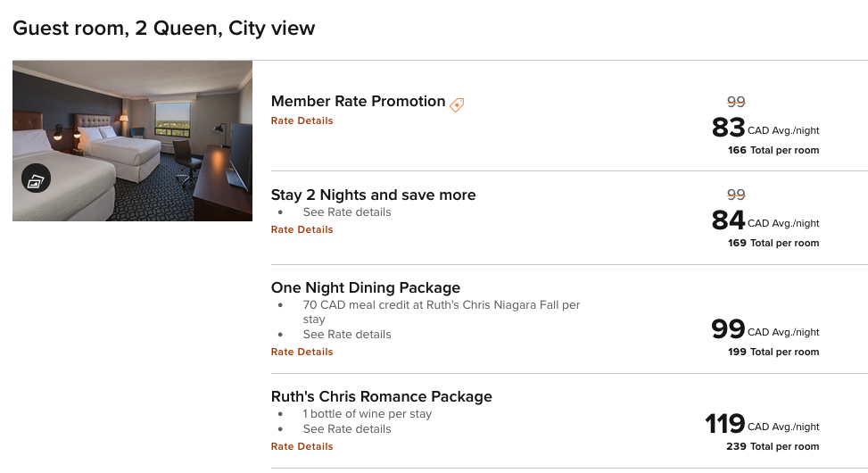
Task: Open Rate Details for Member Rate Promotion
Action: pos(302,120)
